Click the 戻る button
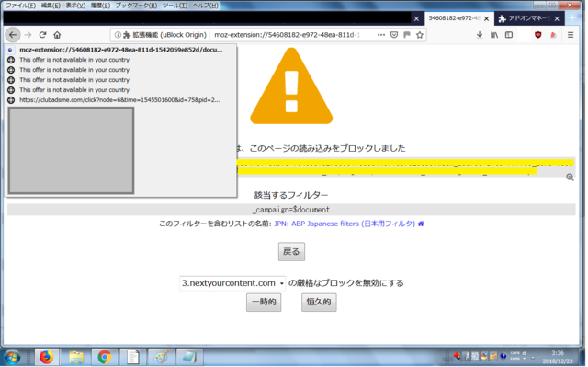Image resolution: width=588 pixels, height=367 pixels. (x=291, y=251)
